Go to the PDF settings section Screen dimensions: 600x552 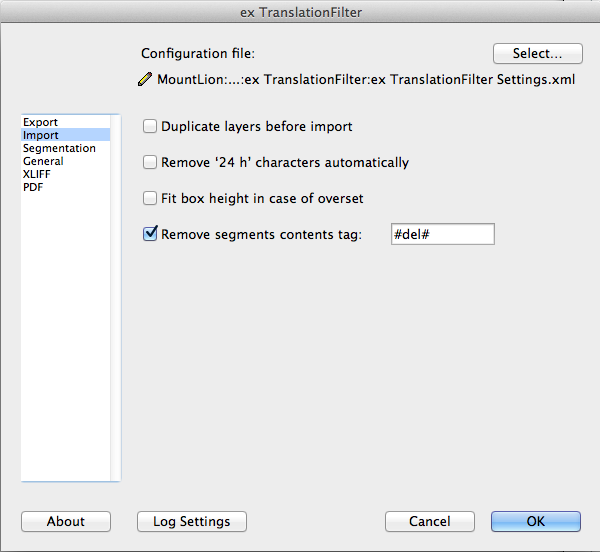tap(33, 187)
